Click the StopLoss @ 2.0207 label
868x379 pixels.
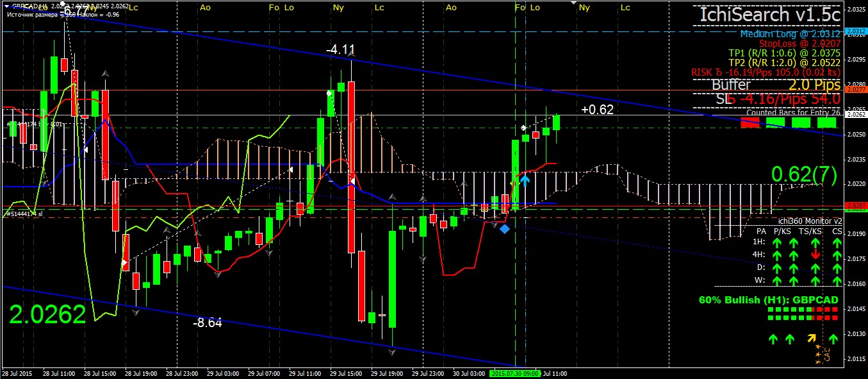coord(799,44)
